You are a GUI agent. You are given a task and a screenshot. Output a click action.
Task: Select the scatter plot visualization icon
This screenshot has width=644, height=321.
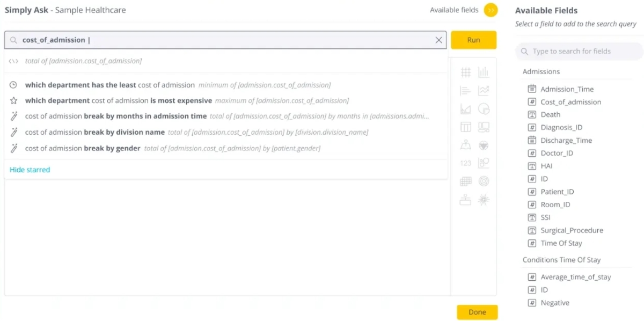click(484, 163)
